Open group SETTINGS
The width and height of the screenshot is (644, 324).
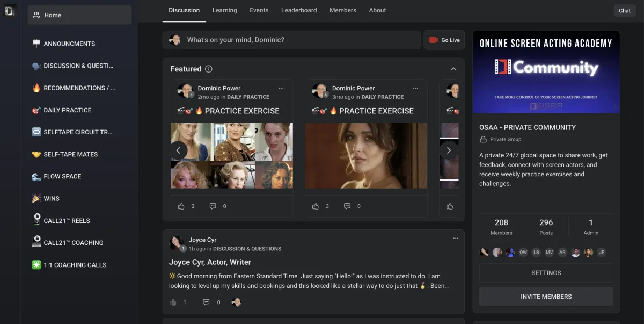546,273
